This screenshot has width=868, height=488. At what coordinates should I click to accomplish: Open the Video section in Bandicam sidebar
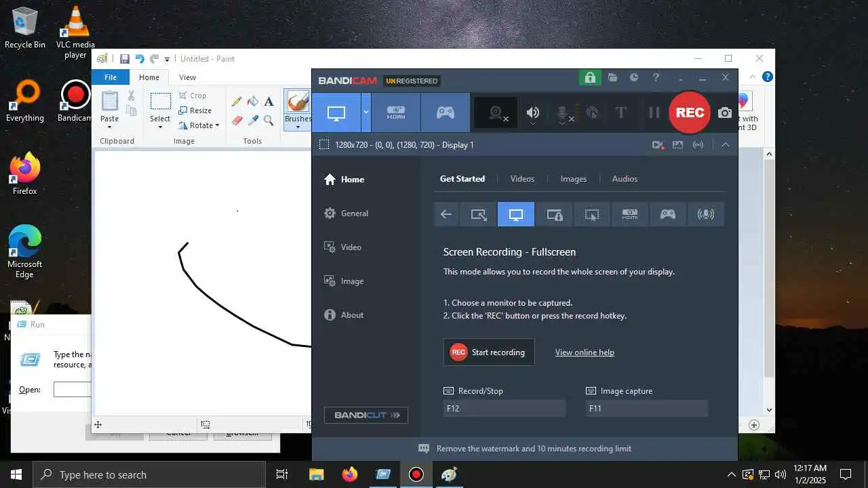(342, 247)
